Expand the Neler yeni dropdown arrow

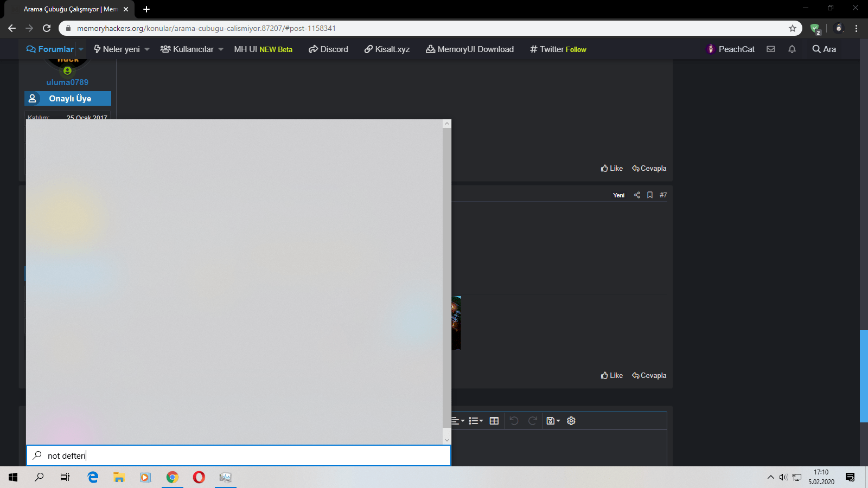pos(147,49)
